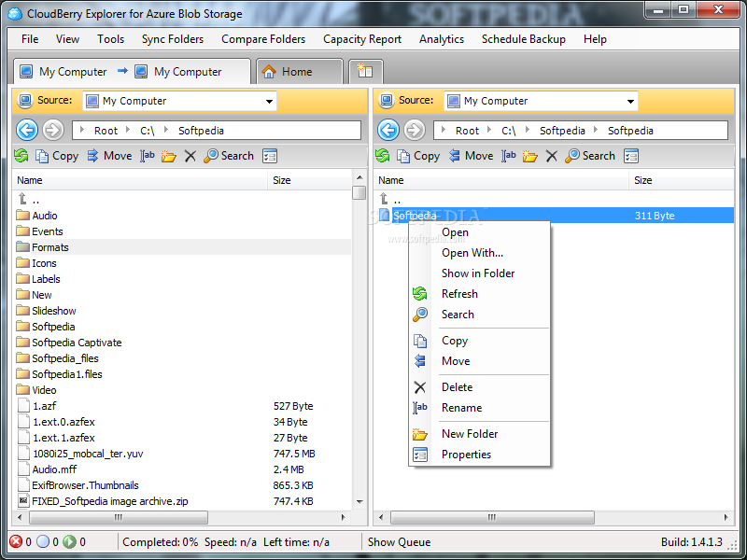Expand the Root breadcrumb arrow in right pane

point(444,130)
